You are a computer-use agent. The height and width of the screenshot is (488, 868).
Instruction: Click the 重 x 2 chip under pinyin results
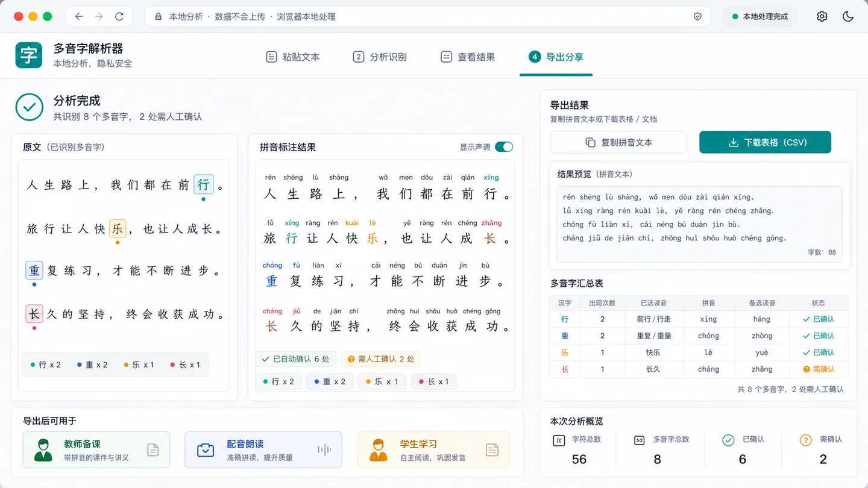pos(330,381)
